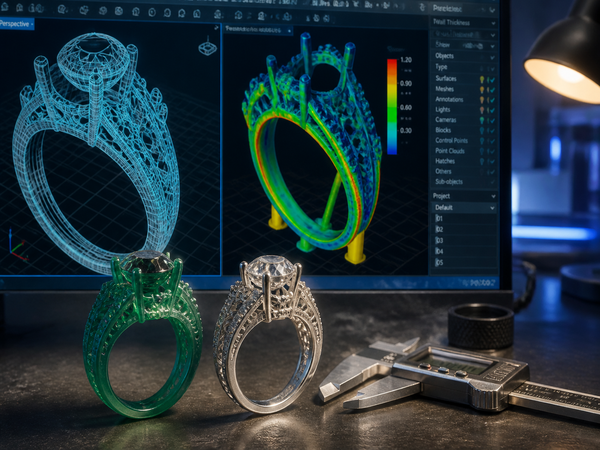This screenshot has height=450, width=600.
Task: Click the Annotations label
Action: pos(449,99)
